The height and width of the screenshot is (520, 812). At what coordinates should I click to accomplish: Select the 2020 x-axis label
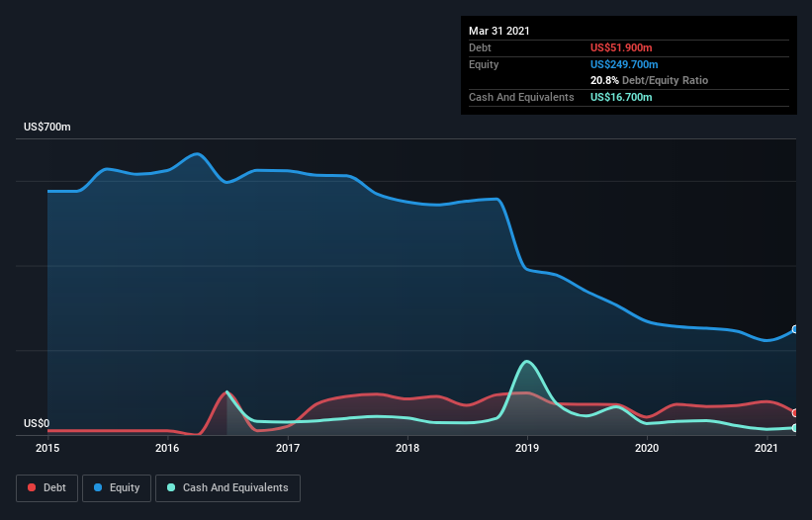pyautogui.click(x=647, y=448)
